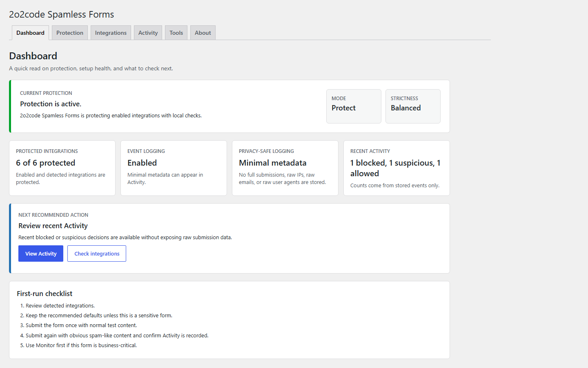Click the 'A quick read on protection' subtitle

(x=91, y=68)
